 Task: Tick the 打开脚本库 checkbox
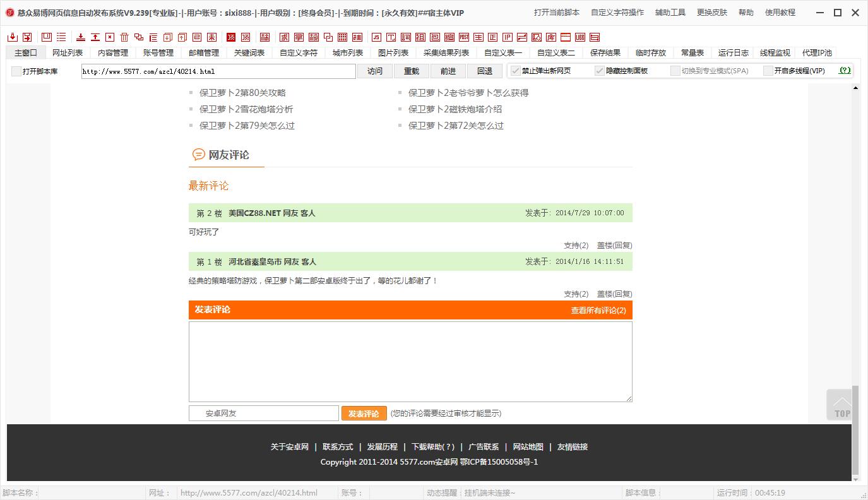16,71
